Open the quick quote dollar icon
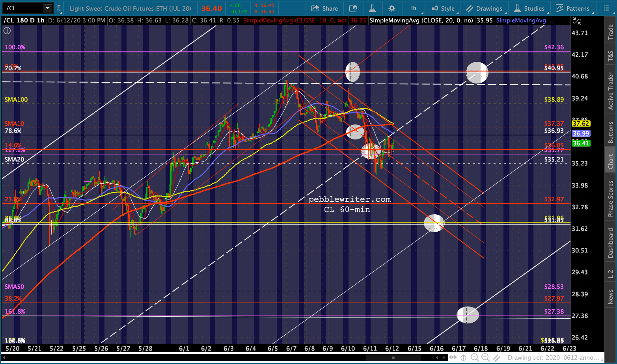The height and width of the screenshot is (364, 617). [353, 8]
